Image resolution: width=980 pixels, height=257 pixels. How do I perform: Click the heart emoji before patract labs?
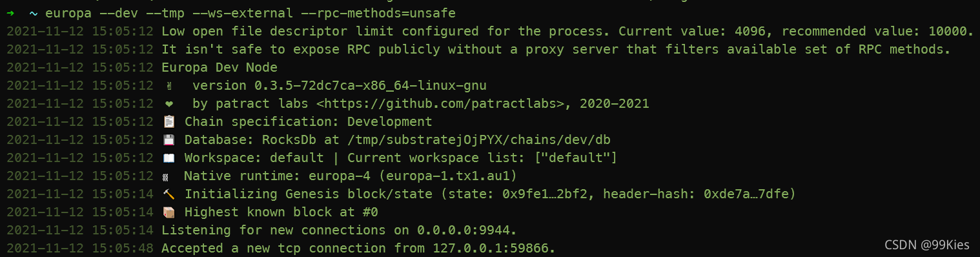click(169, 103)
